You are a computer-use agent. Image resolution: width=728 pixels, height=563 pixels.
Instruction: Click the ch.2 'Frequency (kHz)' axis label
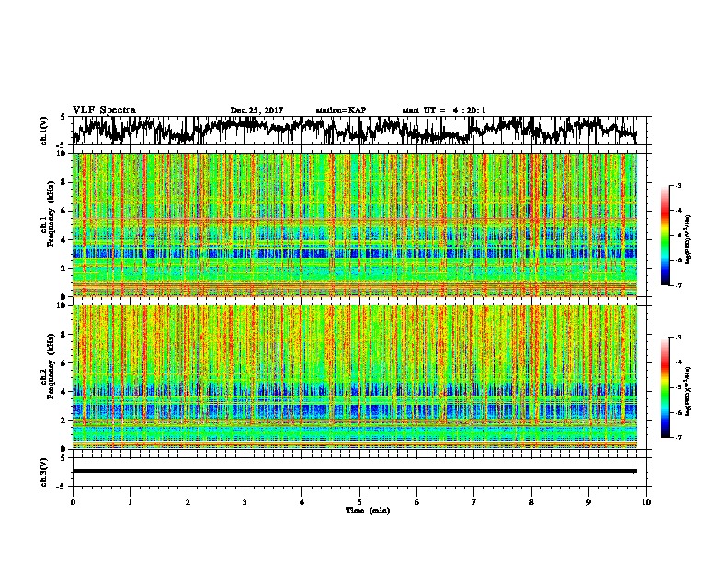pos(51,366)
